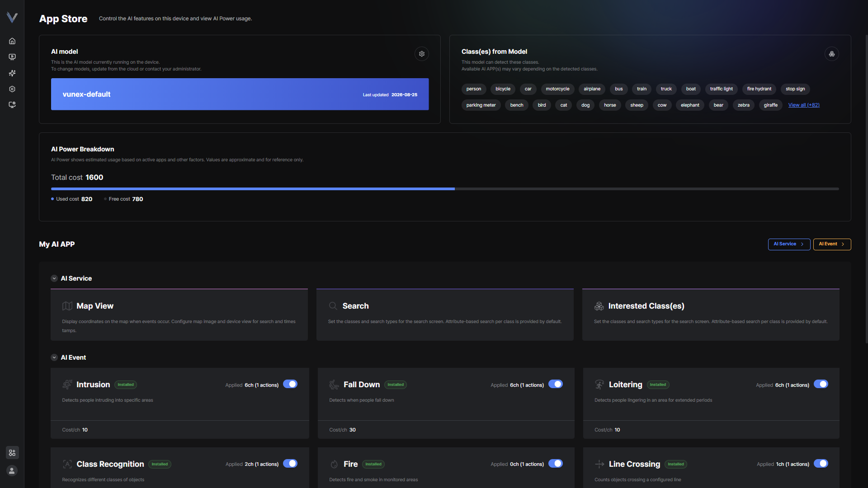Viewport: 868px width, 488px height.
Task: Click the Fall Down event icon
Action: (x=334, y=385)
